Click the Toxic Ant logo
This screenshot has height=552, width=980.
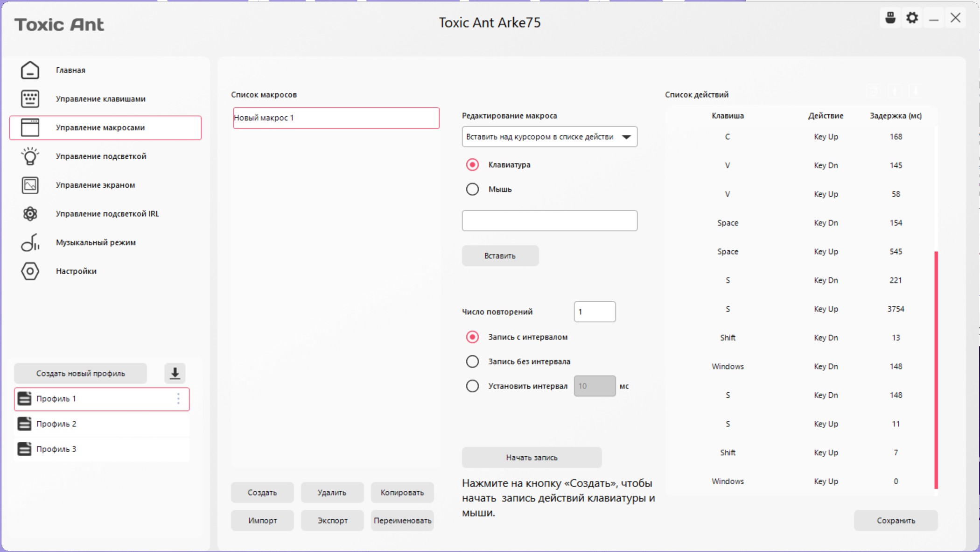(59, 25)
